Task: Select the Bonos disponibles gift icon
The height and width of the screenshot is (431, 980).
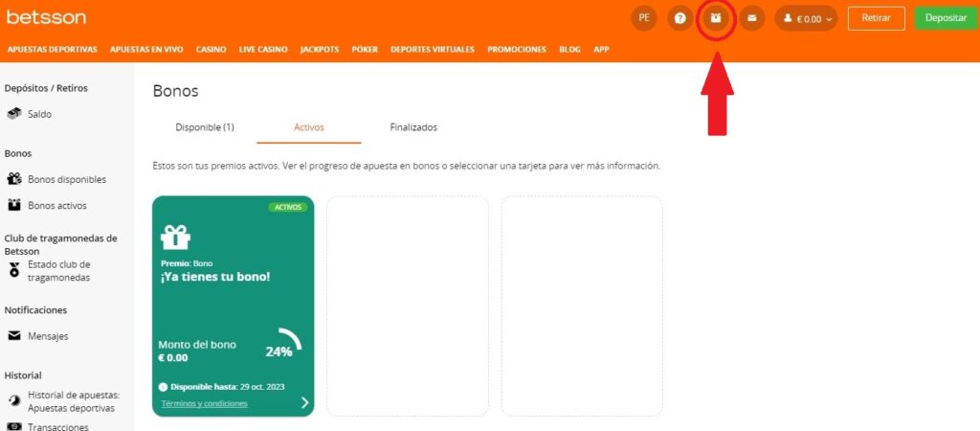Action: click(13, 179)
